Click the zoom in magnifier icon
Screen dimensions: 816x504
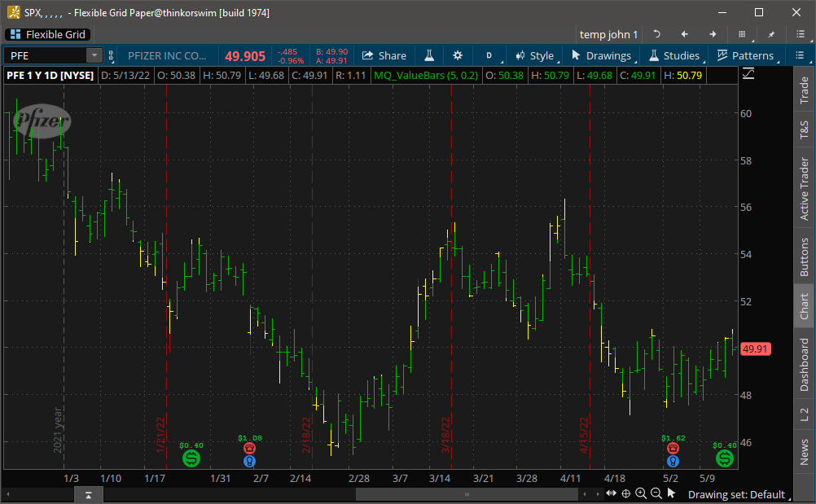click(x=641, y=493)
